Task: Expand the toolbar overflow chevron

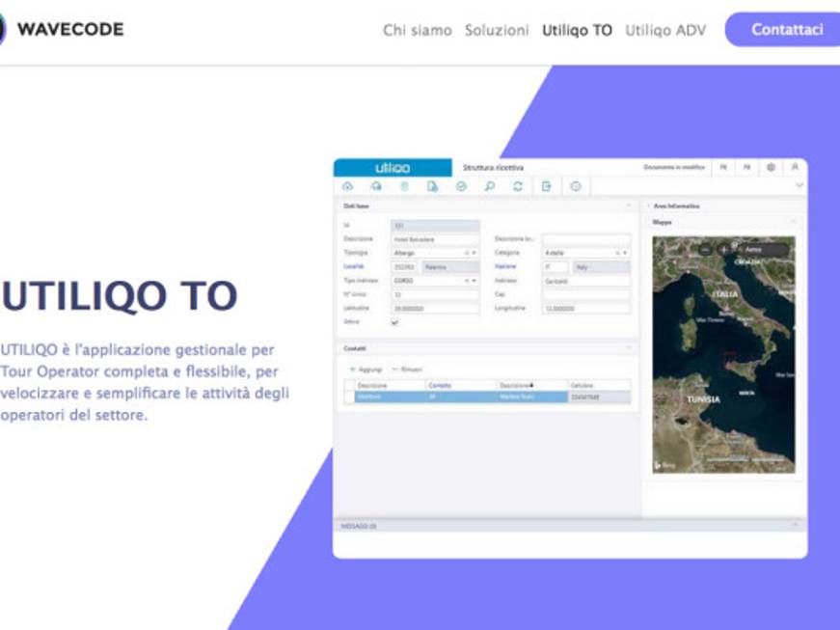Action: pyautogui.click(x=799, y=186)
